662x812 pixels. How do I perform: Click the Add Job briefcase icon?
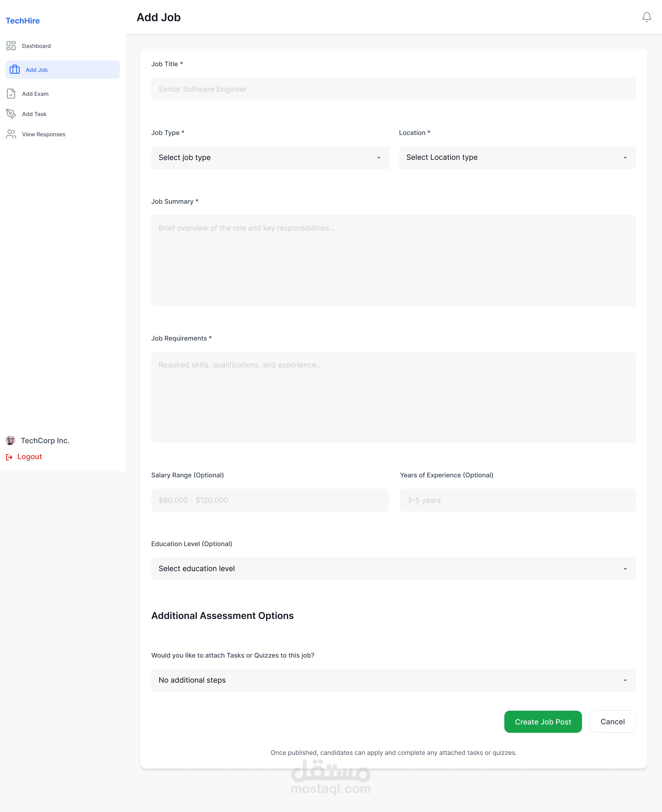[x=15, y=69]
